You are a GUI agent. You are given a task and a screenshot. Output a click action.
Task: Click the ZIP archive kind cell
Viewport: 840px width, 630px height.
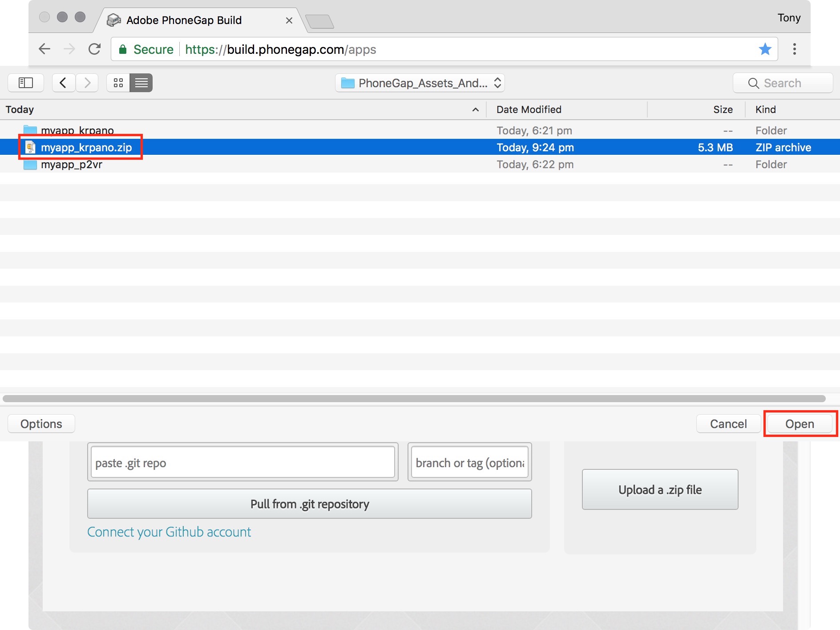783,147
